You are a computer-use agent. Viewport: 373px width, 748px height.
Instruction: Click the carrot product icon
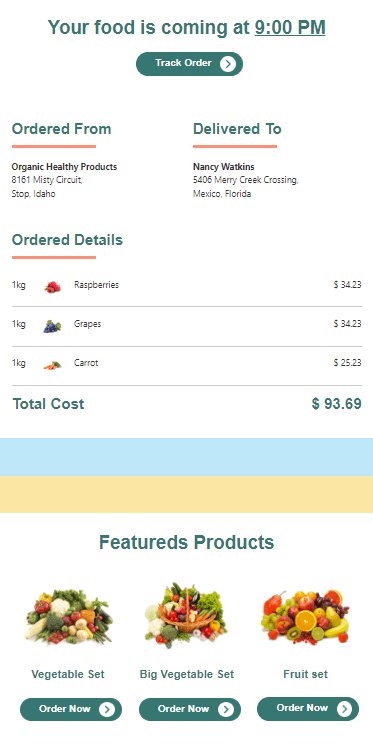[52, 365]
